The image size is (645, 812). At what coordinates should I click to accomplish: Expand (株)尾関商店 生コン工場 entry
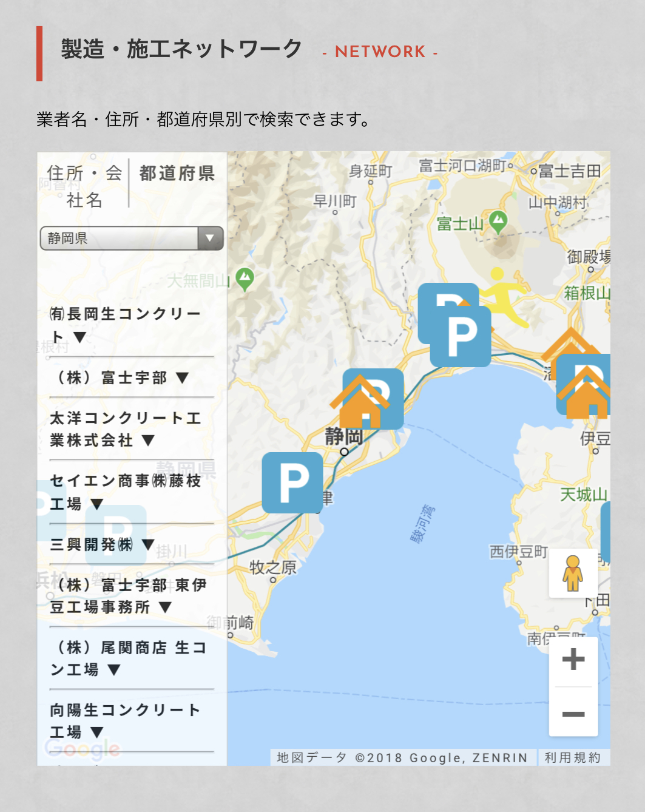(128, 658)
